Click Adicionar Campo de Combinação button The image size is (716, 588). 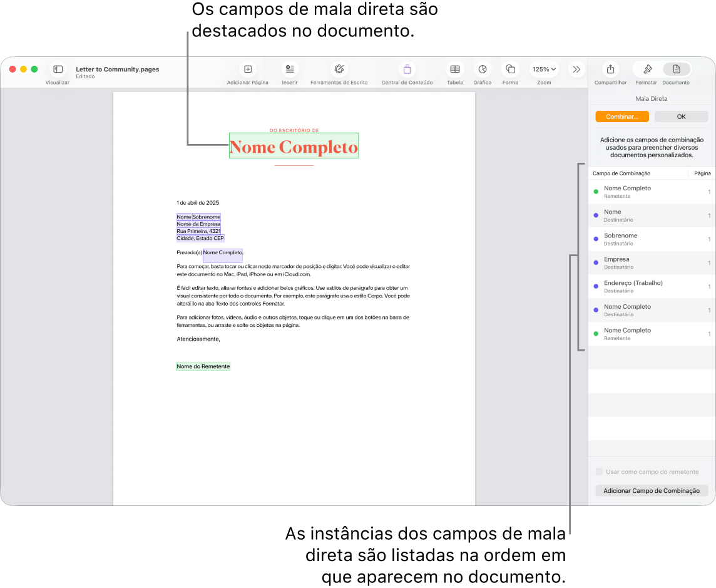(x=651, y=491)
